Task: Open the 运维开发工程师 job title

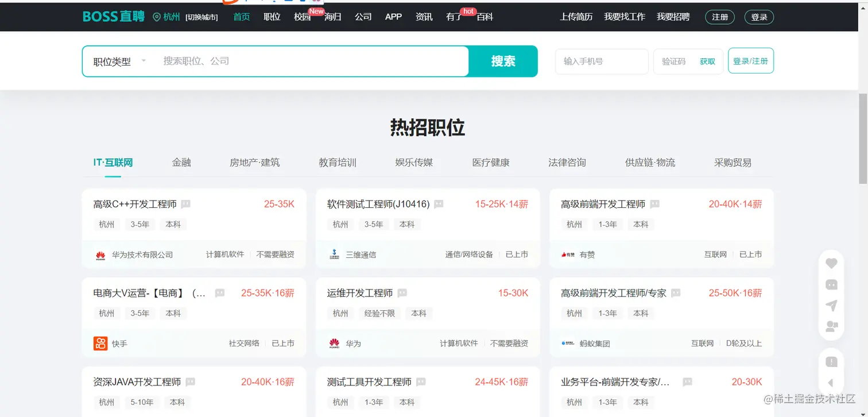Action: click(360, 293)
